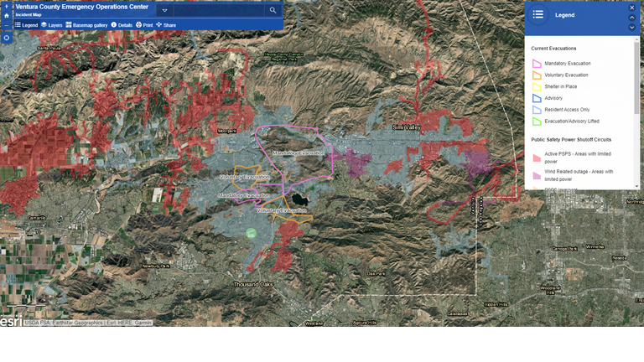Screen dimensions: 644x362
Task: Zoom out of the map
Action: tap(6, 26)
